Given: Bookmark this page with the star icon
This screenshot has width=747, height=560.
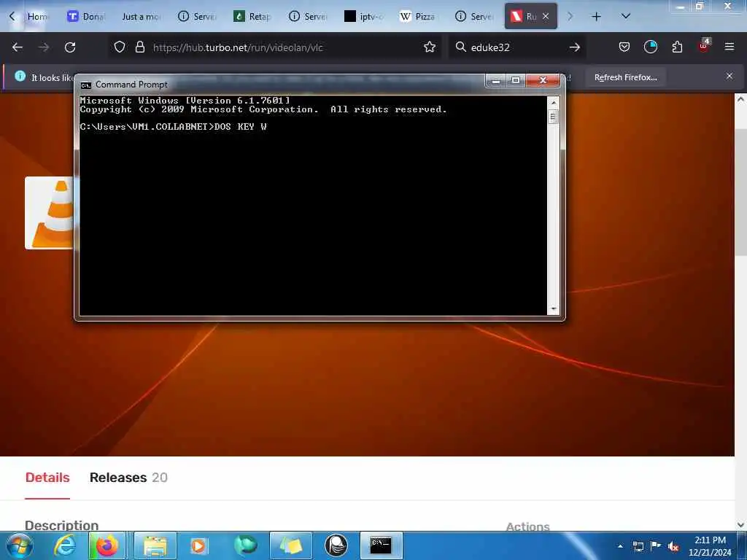Looking at the screenshot, I should coord(429,47).
